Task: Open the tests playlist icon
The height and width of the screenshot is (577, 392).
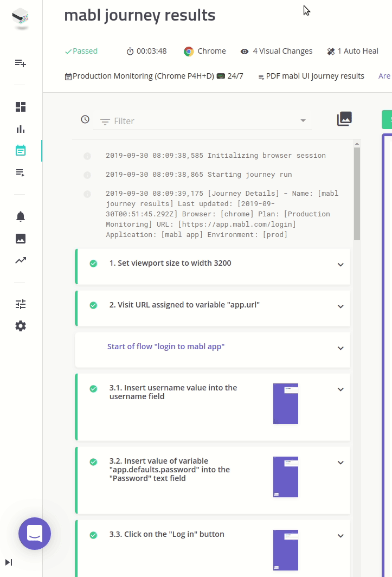Action: (x=20, y=172)
